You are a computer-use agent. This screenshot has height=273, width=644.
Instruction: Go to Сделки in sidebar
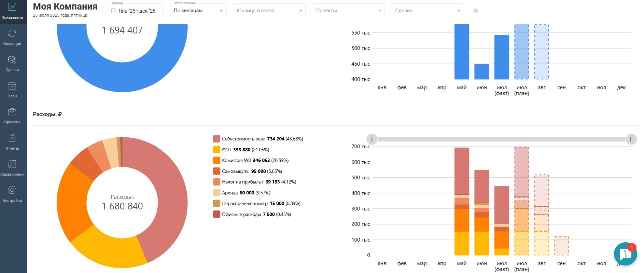12,64
